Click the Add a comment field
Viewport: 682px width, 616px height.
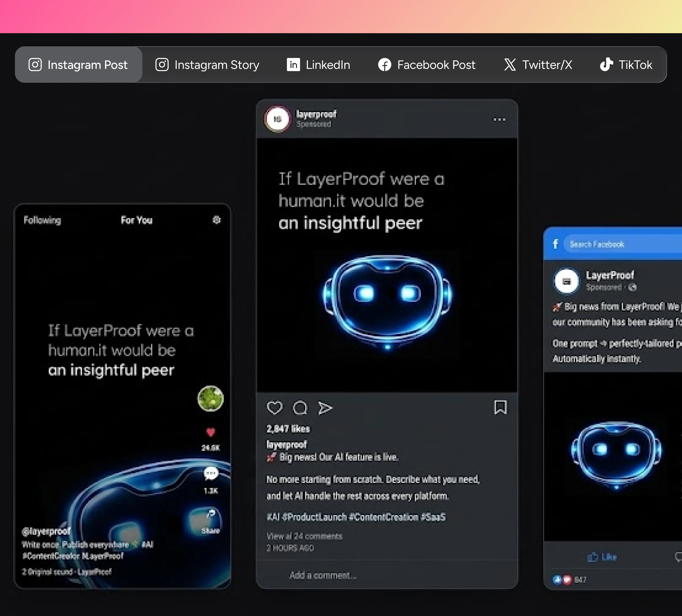tap(323, 575)
